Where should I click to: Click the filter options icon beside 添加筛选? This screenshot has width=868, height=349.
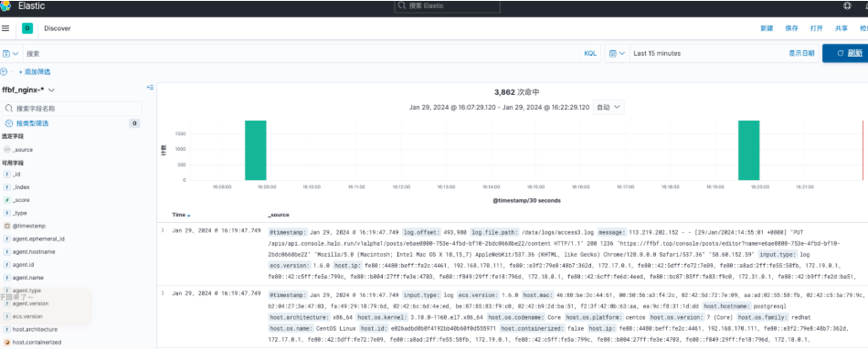pyautogui.click(x=4, y=72)
